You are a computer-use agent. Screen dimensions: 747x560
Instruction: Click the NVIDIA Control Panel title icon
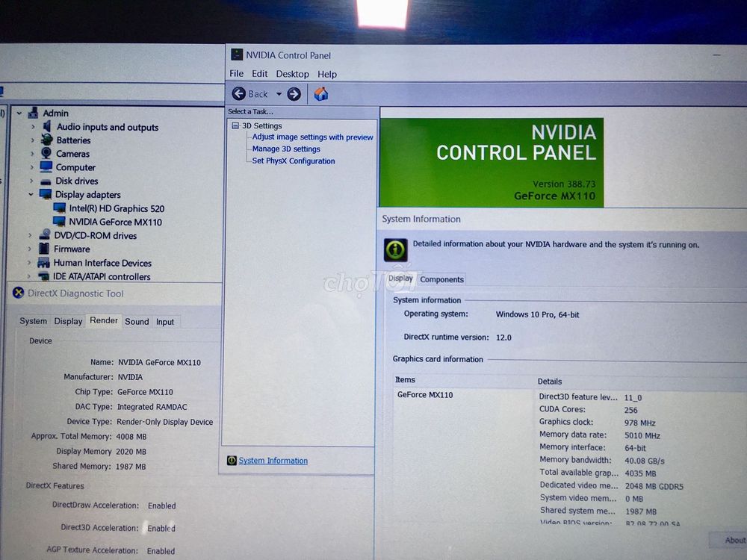pos(236,55)
